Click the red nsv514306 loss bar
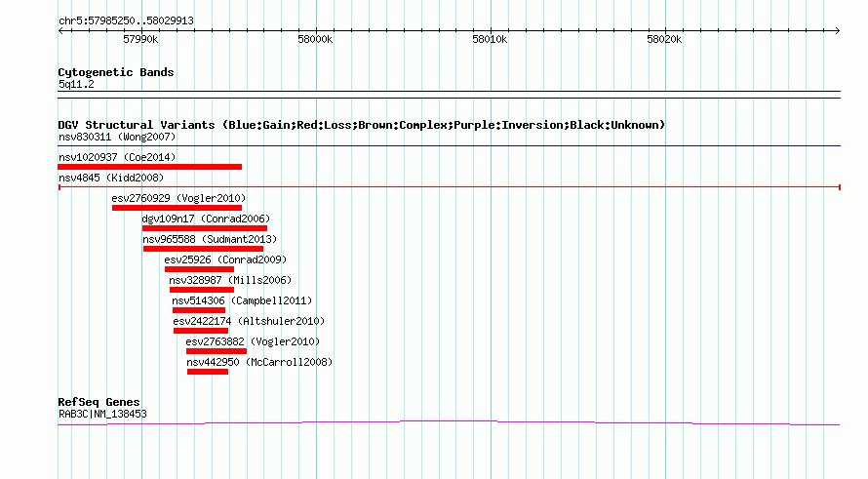Screen dimensions: 868x479 (199, 310)
